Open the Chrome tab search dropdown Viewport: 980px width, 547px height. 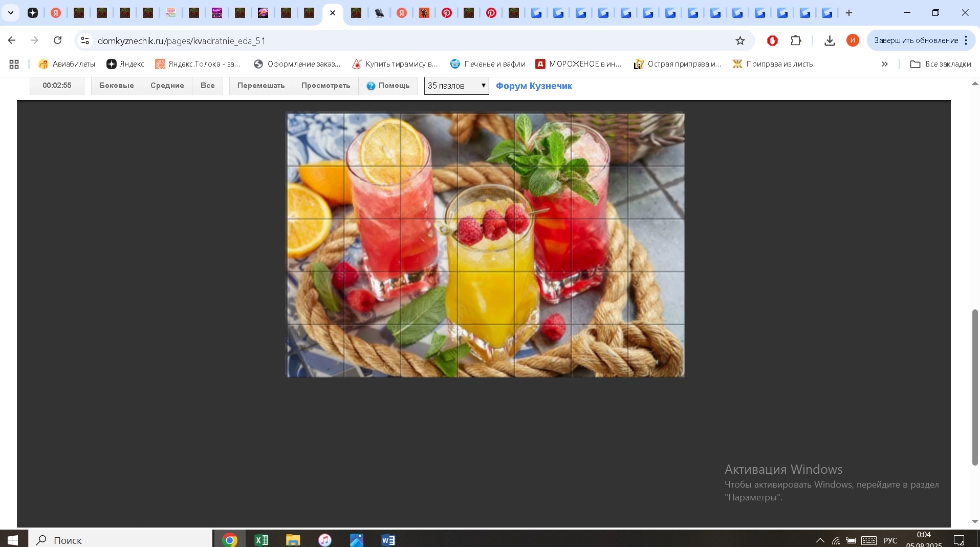[10, 13]
